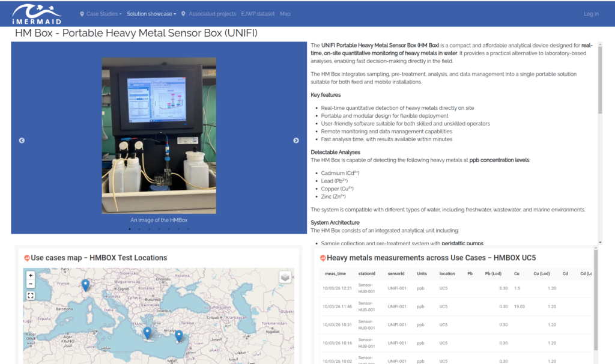615x364 pixels.
Task: Click the red icon beside Heavy metals measurements title
Action: point(323,258)
